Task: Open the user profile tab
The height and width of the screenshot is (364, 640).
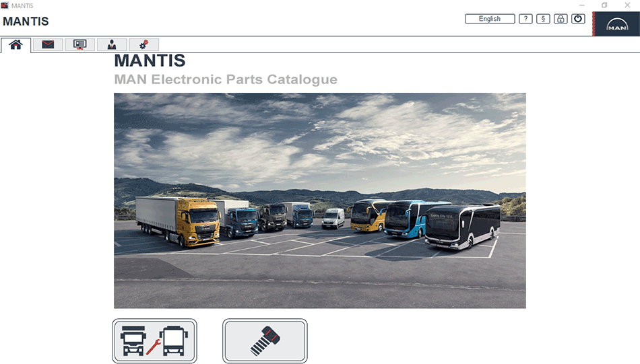Action: (x=111, y=44)
